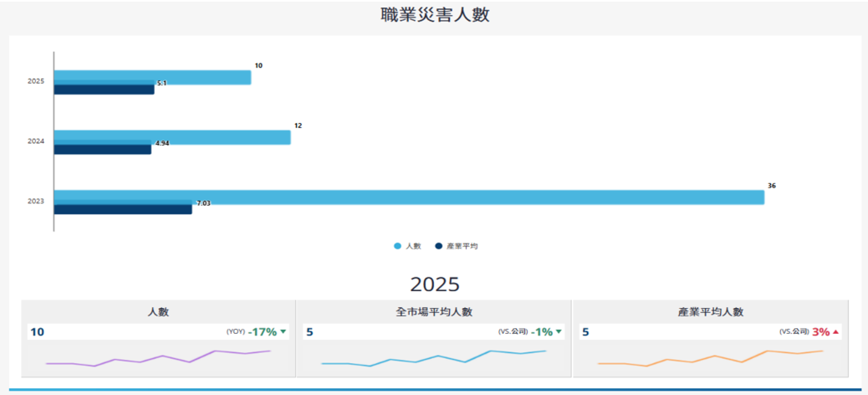Viewport: 868px width, 395px height.
Task: Toggle the 人數 legend label
Action: coord(414,246)
